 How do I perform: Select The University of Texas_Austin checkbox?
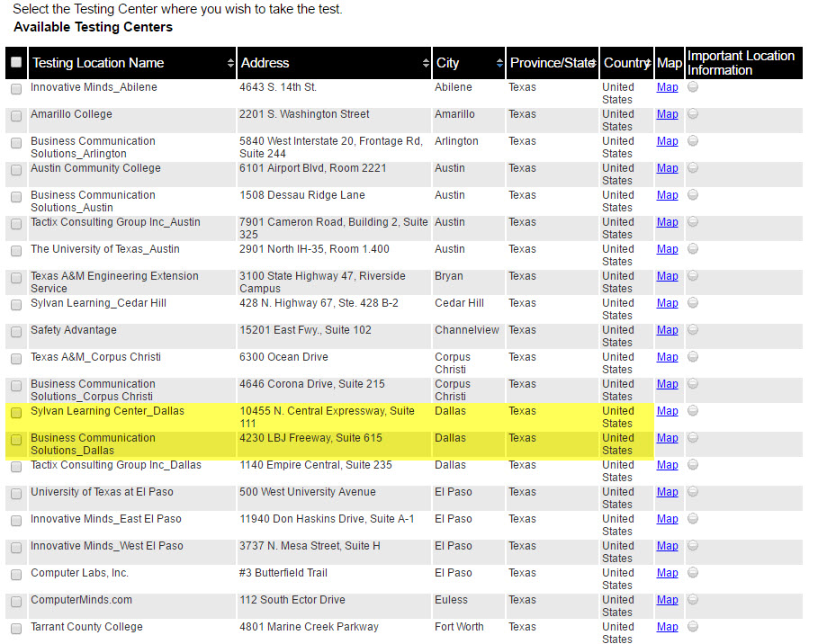tap(16, 251)
